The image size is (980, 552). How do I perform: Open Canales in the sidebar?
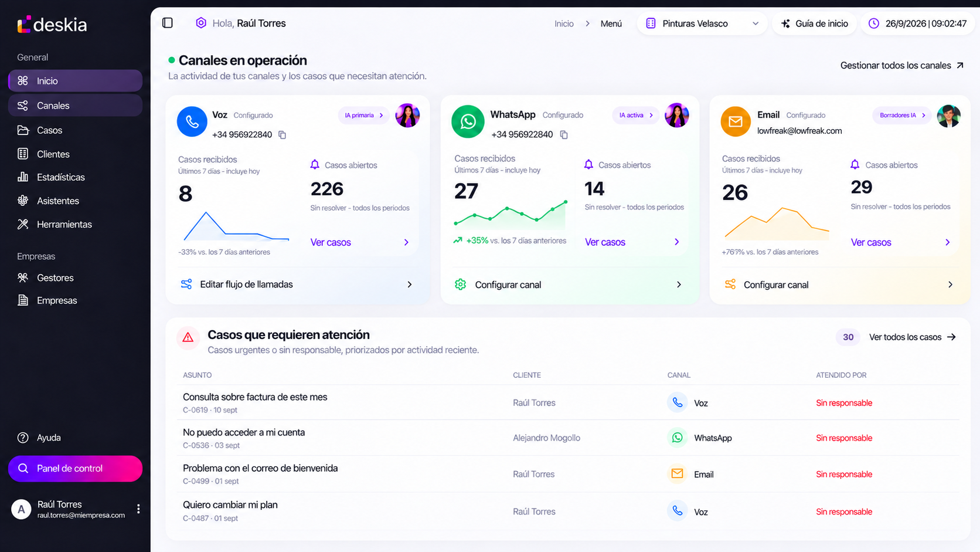pyautogui.click(x=75, y=106)
